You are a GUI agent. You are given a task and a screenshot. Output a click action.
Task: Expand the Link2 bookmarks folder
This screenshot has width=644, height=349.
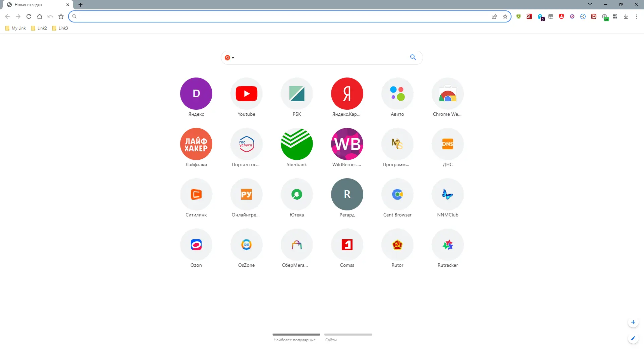[39, 28]
